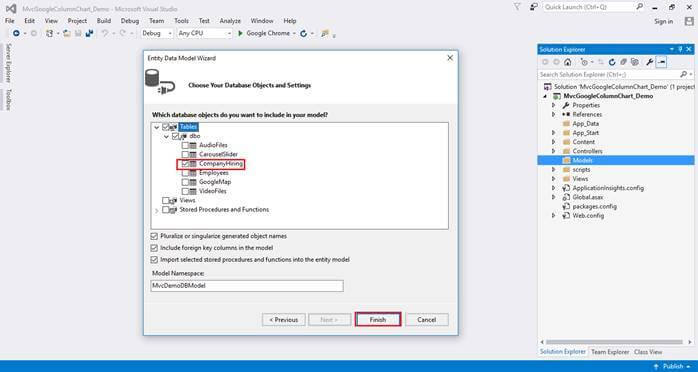The image size is (698, 372).
Task: Check the VideoFiles table checkbox
Action: click(x=185, y=191)
